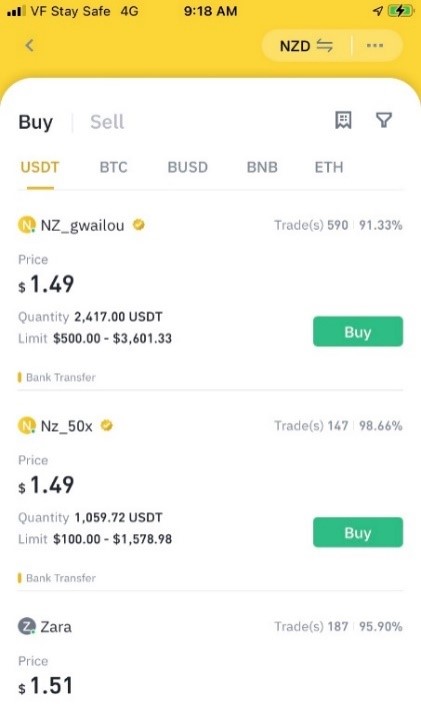Screen dimensions: 421x720
Task: Select the BTC crypto tab
Action: pos(113,167)
